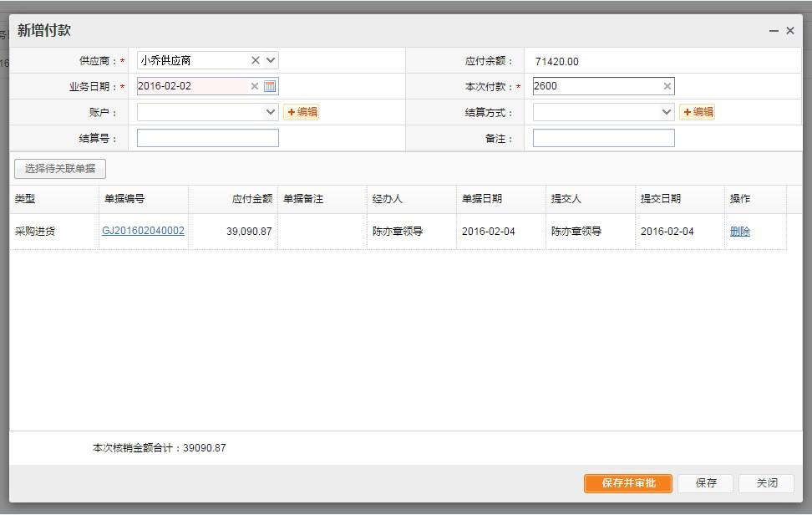
Task: Click the 应付金额 column header
Action: tap(251, 199)
